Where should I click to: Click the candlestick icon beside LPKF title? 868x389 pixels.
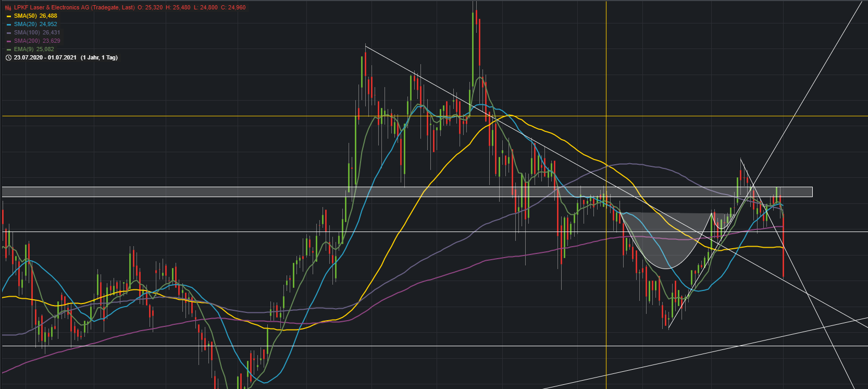click(8, 8)
